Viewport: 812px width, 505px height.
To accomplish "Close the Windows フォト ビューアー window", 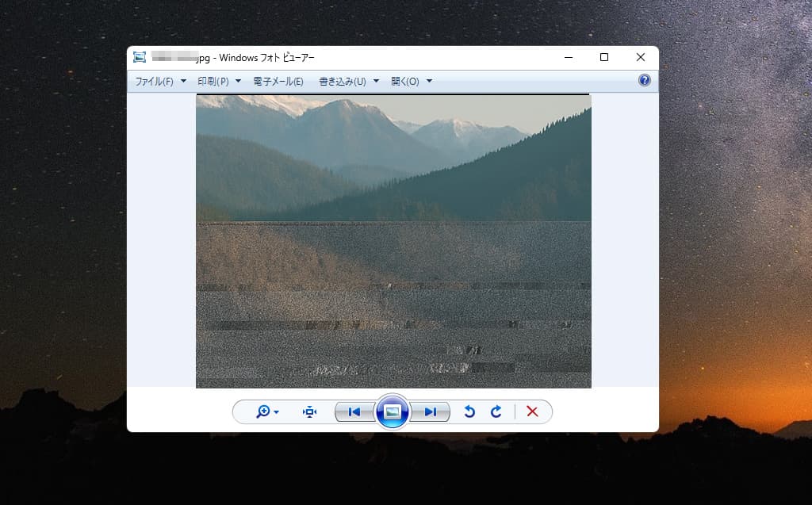I will (641, 57).
